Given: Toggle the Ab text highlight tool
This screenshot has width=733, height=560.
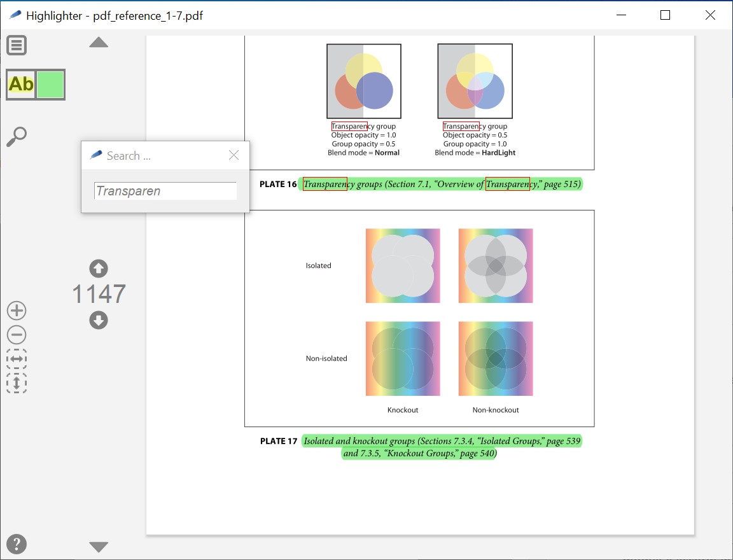Looking at the screenshot, I should [x=21, y=85].
